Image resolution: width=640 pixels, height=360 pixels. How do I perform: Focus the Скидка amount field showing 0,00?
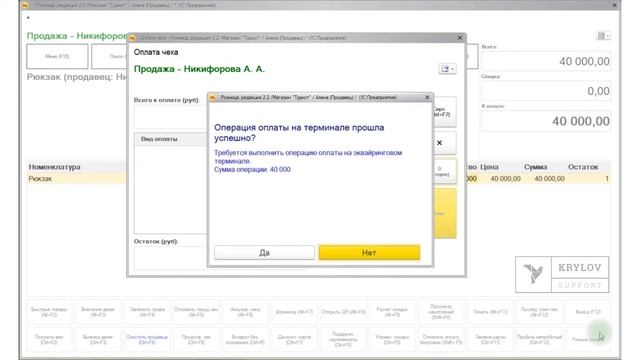tap(546, 91)
